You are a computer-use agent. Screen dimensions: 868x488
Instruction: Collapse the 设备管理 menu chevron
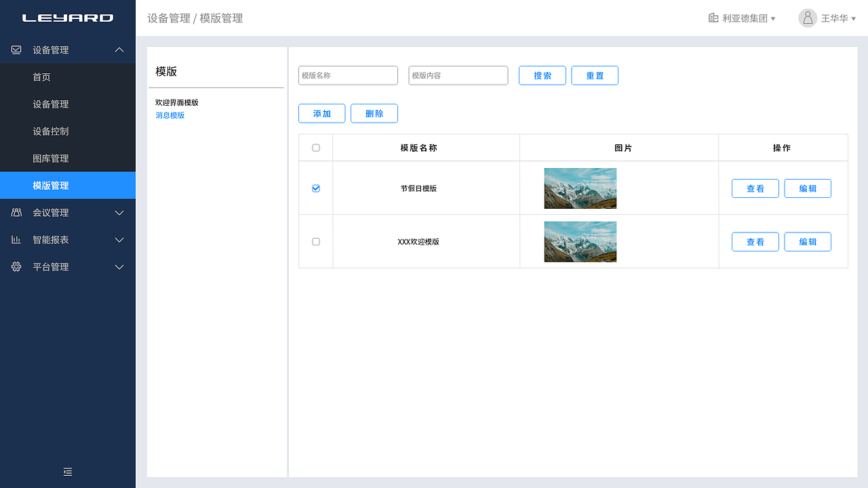coord(119,49)
